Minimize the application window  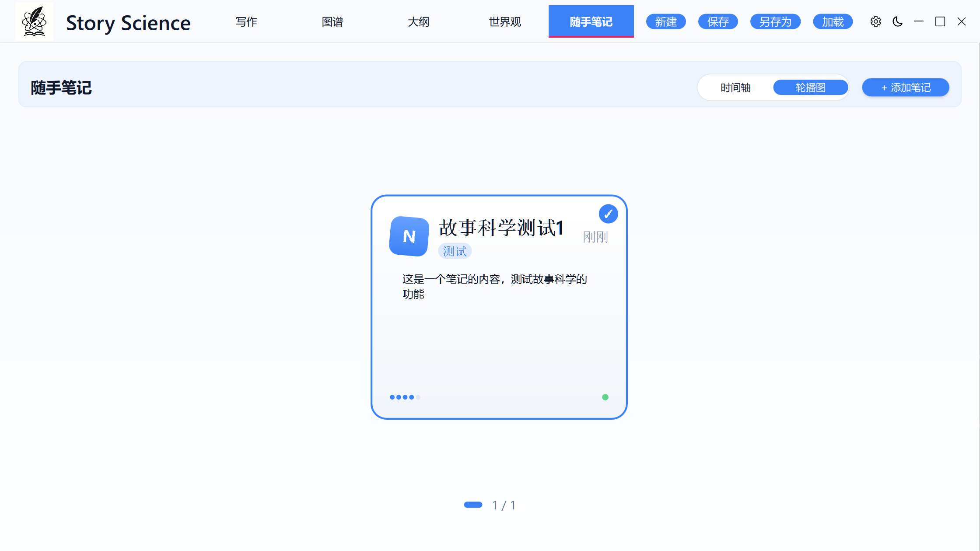919,21
